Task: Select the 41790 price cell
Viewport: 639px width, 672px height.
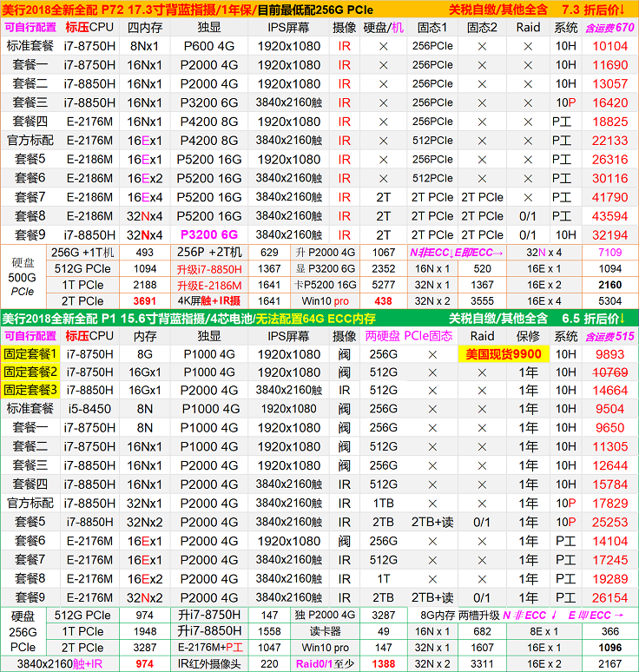Action: coord(609,197)
